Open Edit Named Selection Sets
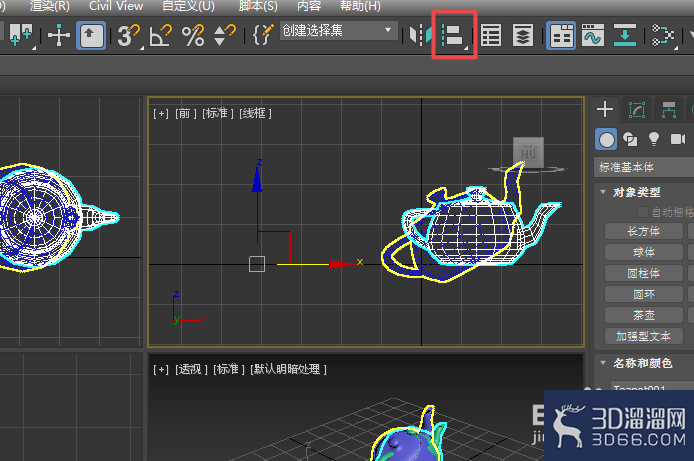The image size is (694, 461). (x=263, y=35)
